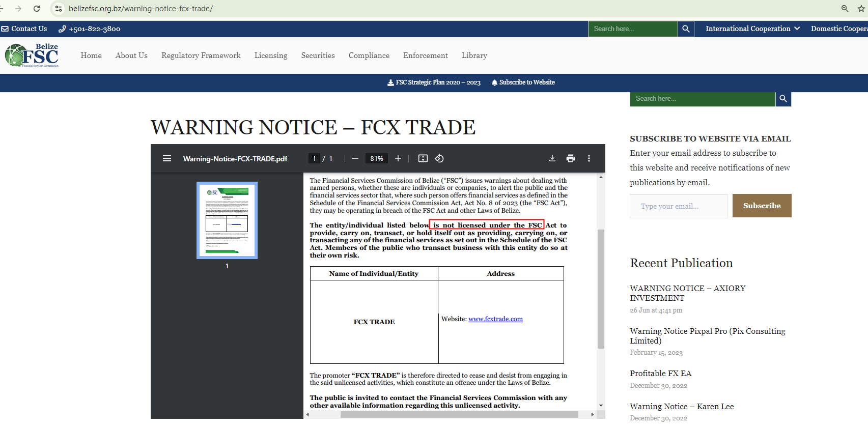Click the Address table header
Image resolution: width=868 pixels, height=427 pixels.
[x=501, y=273]
